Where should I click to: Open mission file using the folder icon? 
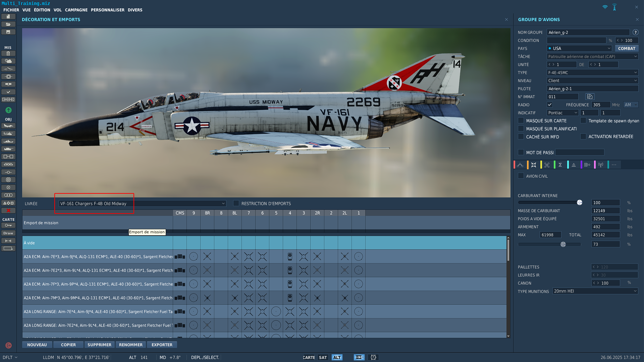8,24
